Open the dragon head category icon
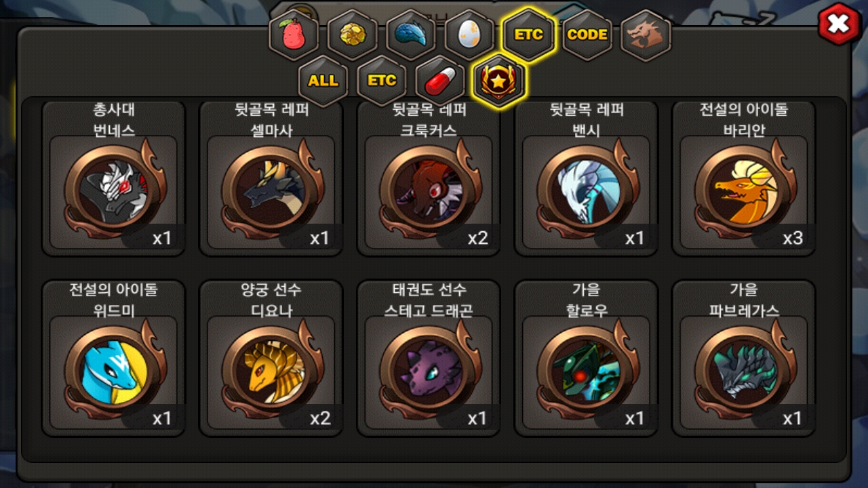This screenshot has height=488, width=868. pyautogui.click(x=646, y=35)
